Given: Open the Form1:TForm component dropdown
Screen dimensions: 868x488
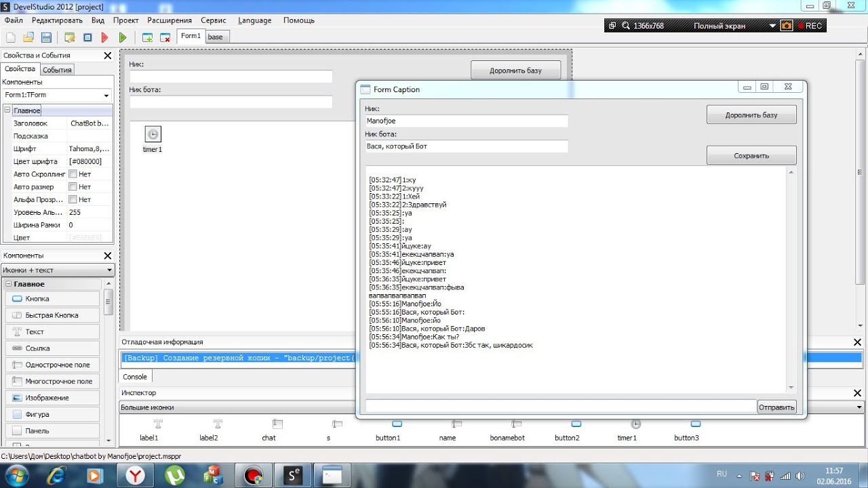Looking at the screenshot, I should pyautogui.click(x=106, y=96).
